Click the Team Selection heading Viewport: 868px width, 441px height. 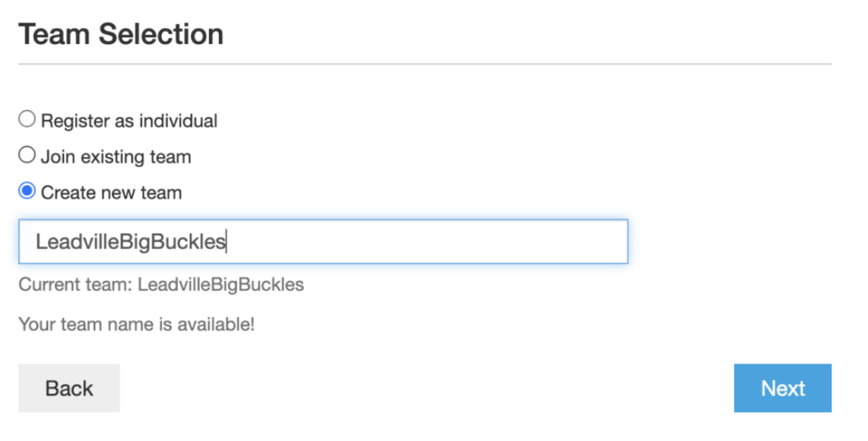point(121,35)
